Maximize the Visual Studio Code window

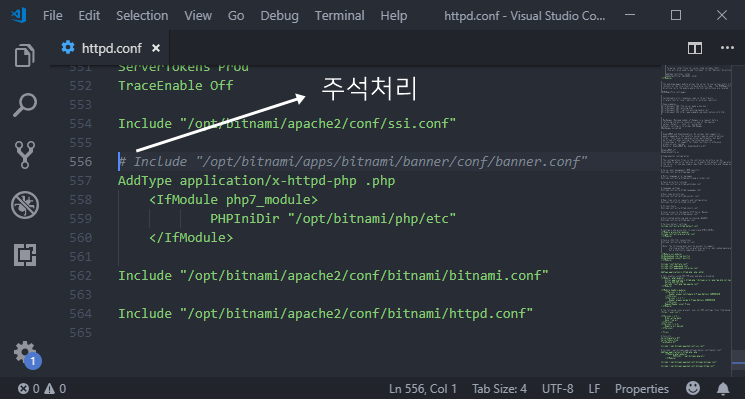coord(676,15)
